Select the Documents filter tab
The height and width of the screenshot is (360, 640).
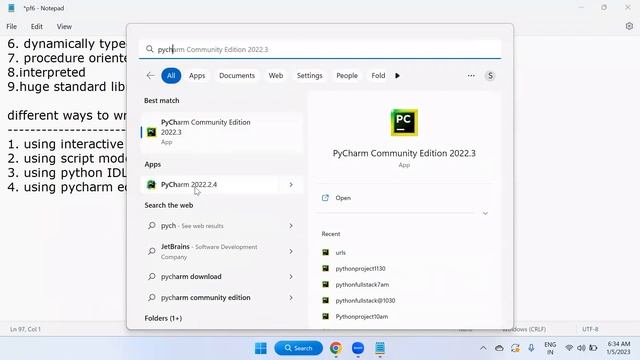[237, 76]
